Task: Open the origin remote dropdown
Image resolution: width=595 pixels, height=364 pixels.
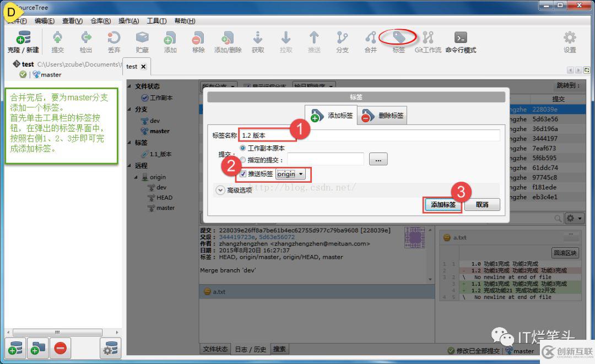Action: 290,174
